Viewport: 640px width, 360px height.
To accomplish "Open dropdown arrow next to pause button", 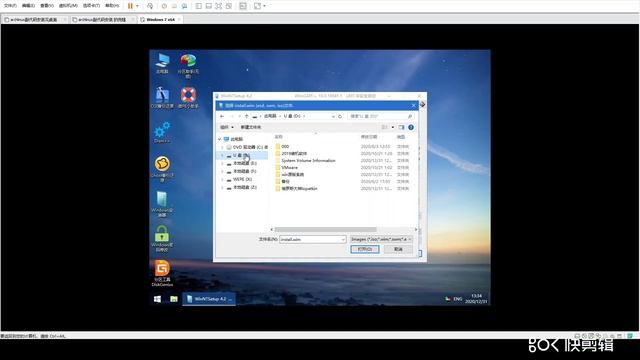I will coord(137,6).
